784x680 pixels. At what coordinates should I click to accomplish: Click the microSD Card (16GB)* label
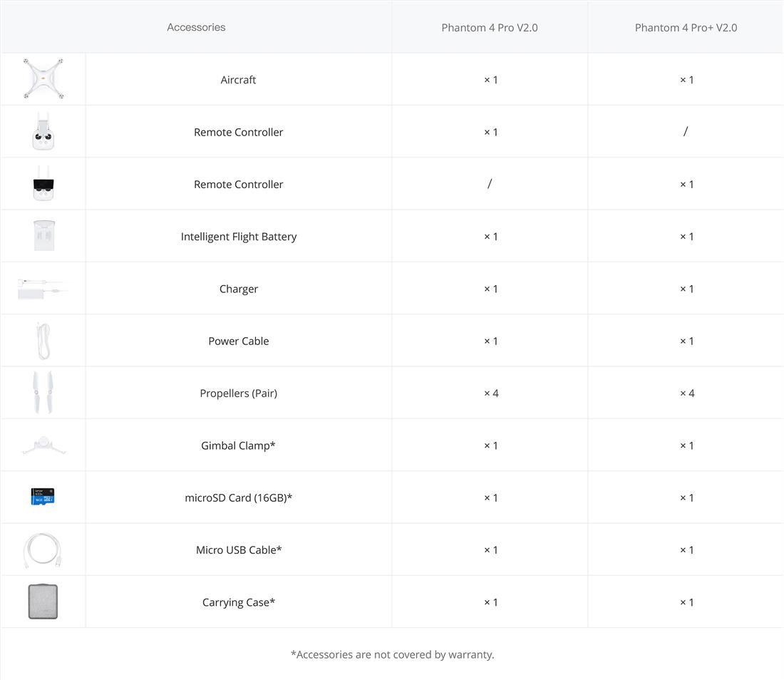tap(239, 498)
